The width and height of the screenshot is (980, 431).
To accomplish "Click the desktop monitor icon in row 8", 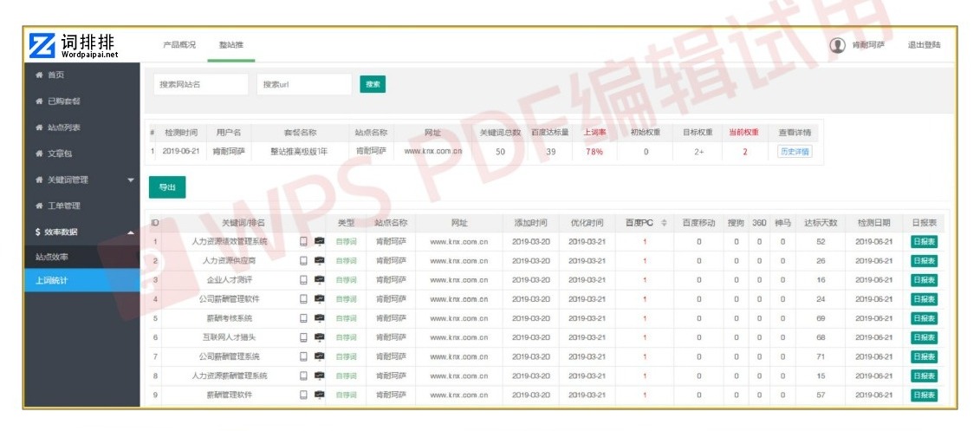I will (x=319, y=375).
